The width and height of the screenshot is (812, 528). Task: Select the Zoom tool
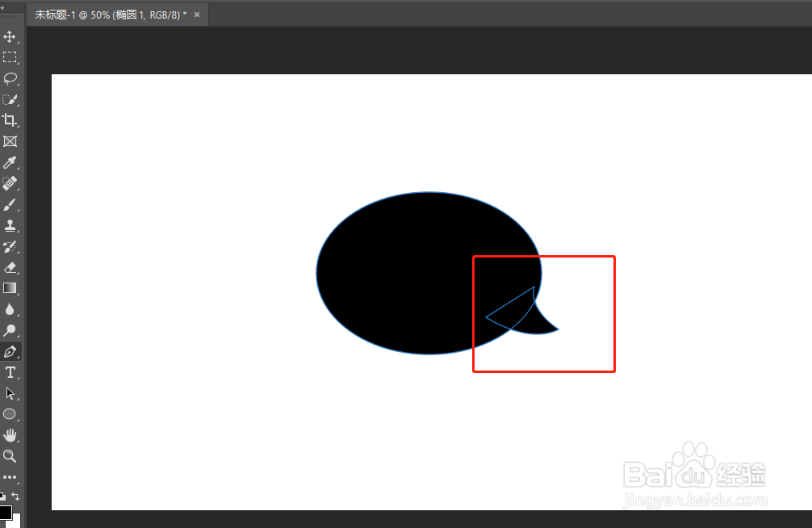point(10,456)
